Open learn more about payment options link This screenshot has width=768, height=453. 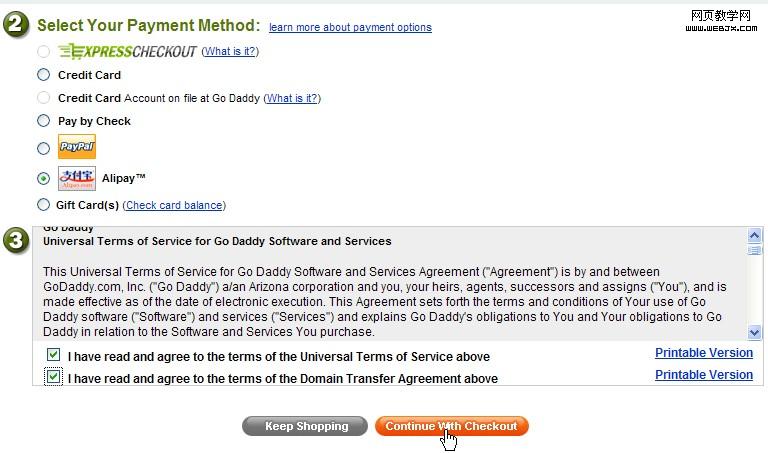coord(350,27)
